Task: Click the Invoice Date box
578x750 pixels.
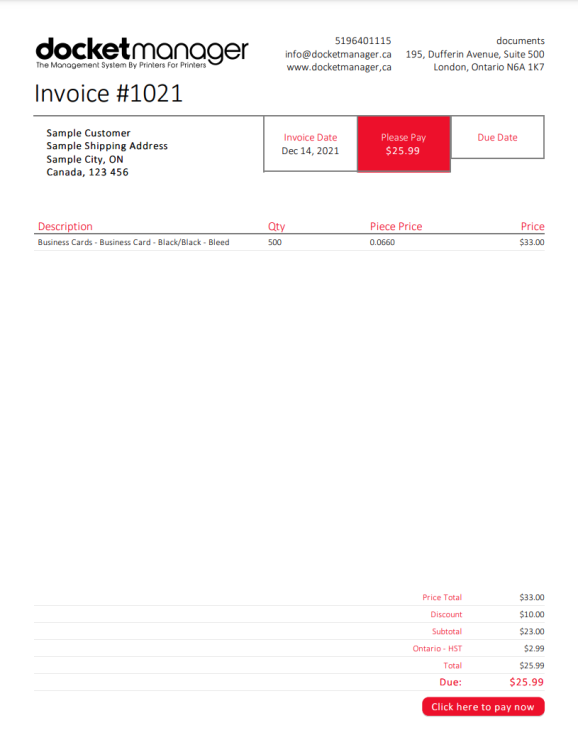Action: tap(311, 144)
